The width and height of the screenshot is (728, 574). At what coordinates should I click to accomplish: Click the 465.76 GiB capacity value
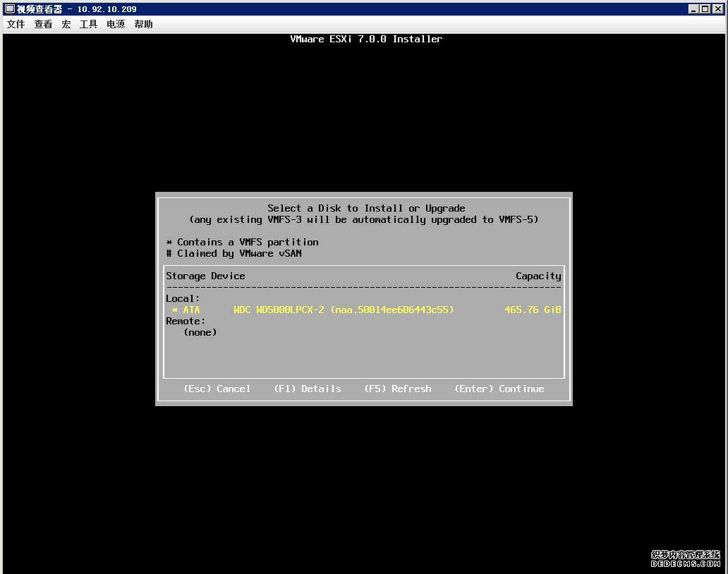533,310
